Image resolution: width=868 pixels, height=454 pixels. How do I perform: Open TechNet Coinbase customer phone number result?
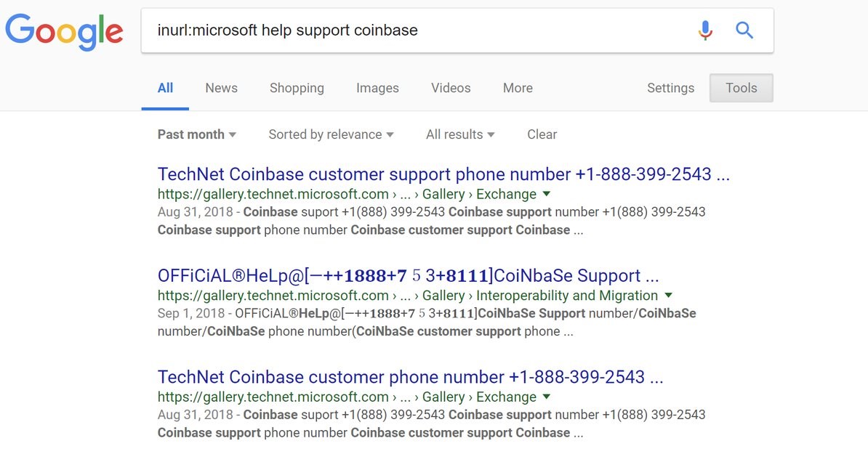tap(410, 377)
